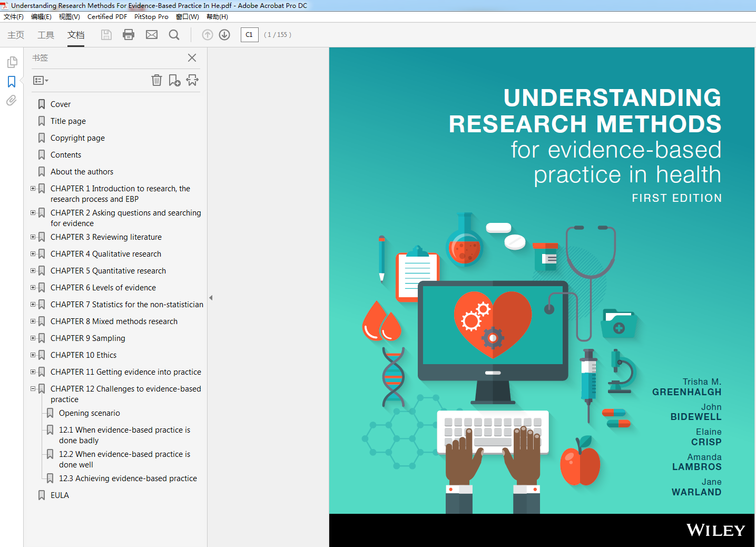The height and width of the screenshot is (547, 756).
Task: Select CHAPTER 9 Sampling text
Action: point(88,338)
